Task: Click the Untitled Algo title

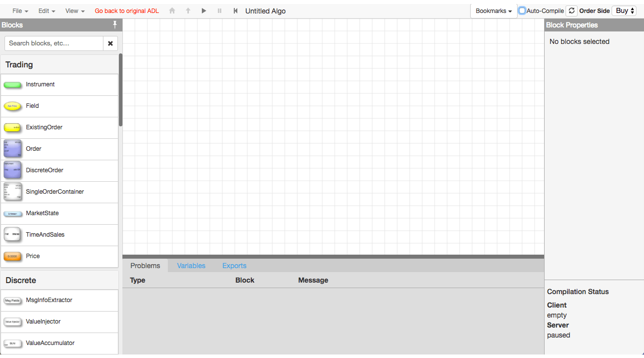Action: [x=265, y=11]
